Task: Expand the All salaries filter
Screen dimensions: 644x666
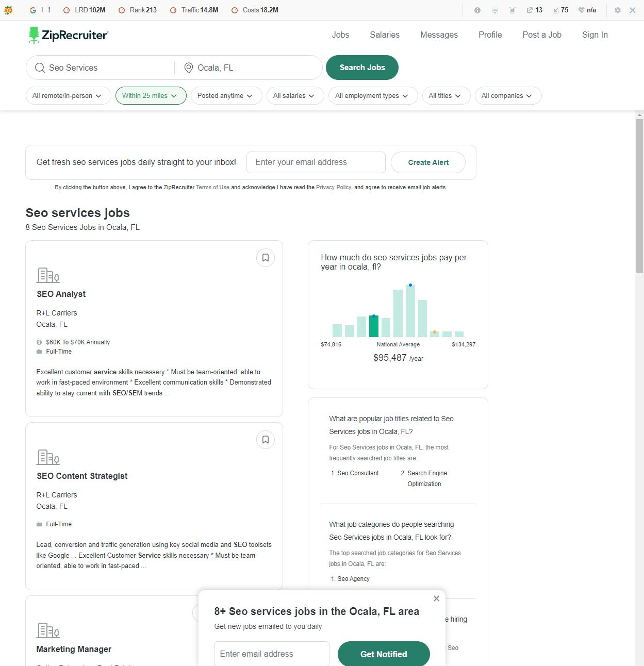Action: pos(294,96)
